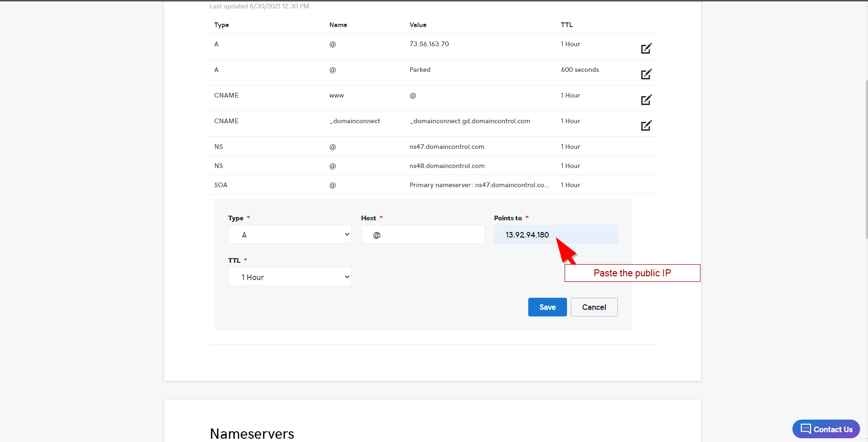The width and height of the screenshot is (868, 442).
Task: Open the Type dropdown showing A
Action: (x=290, y=234)
